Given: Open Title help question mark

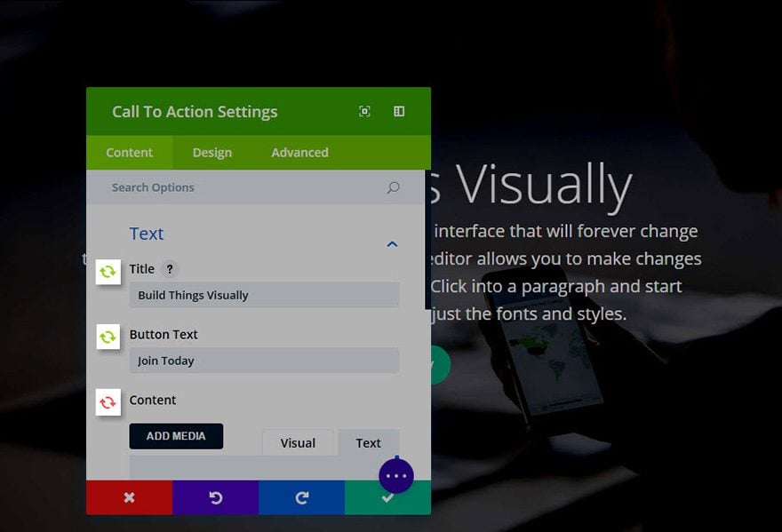Looking at the screenshot, I should (x=170, y=269).
